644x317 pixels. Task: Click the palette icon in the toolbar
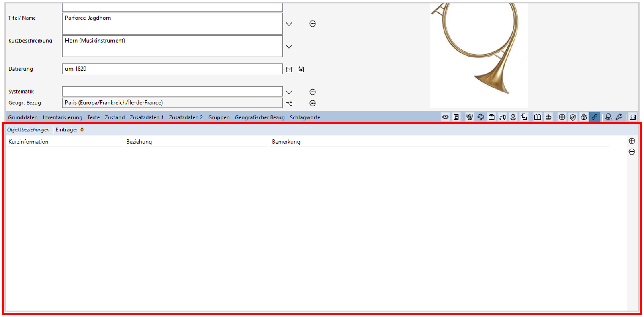(x=480, y=117)
